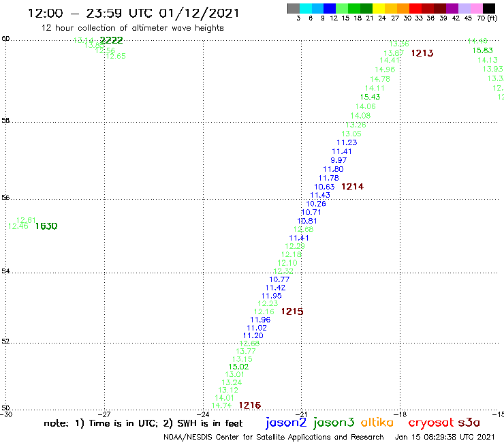Click the 'jason3' satellite legend label
504x443 pixels.
(334, 423)
